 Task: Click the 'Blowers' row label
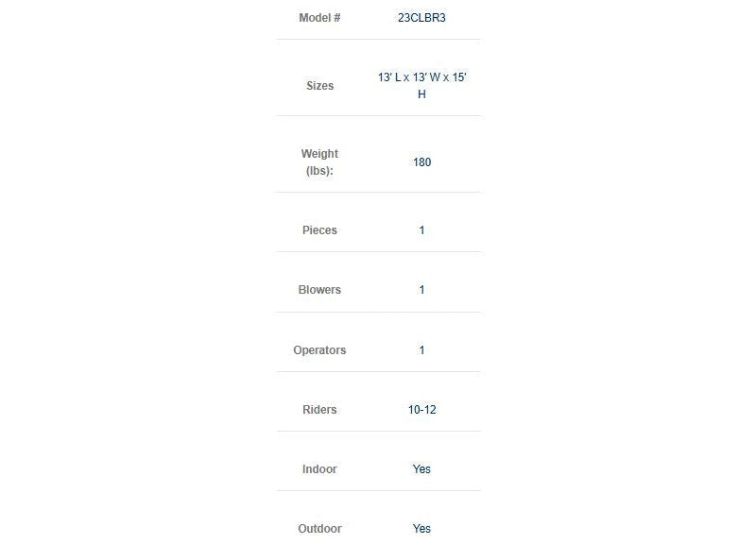(319, 290)
